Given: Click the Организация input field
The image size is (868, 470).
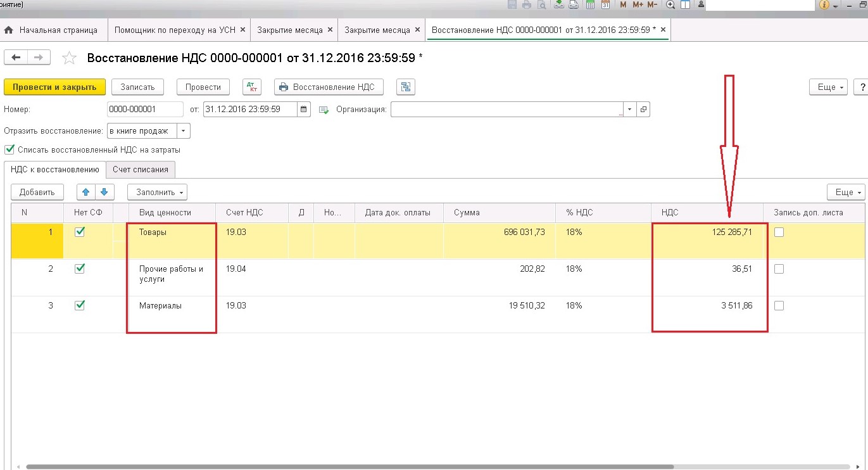Looking at the screenshot, I should coord(507,110).
